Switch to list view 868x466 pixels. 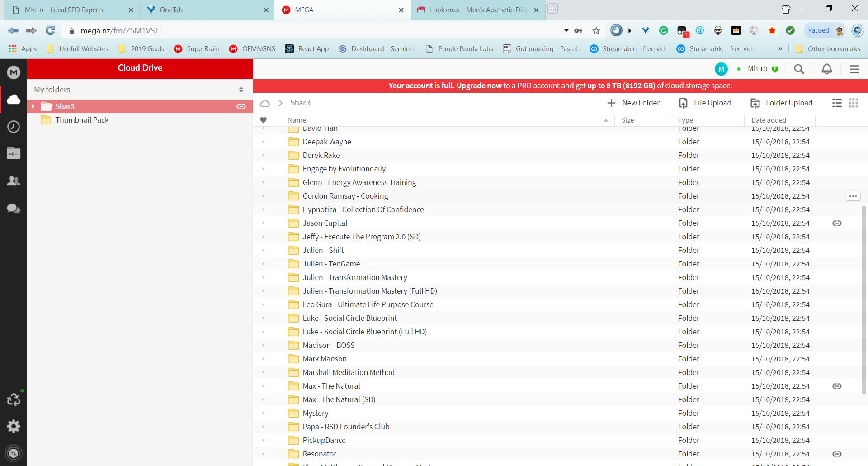click(x=837, y=103)
